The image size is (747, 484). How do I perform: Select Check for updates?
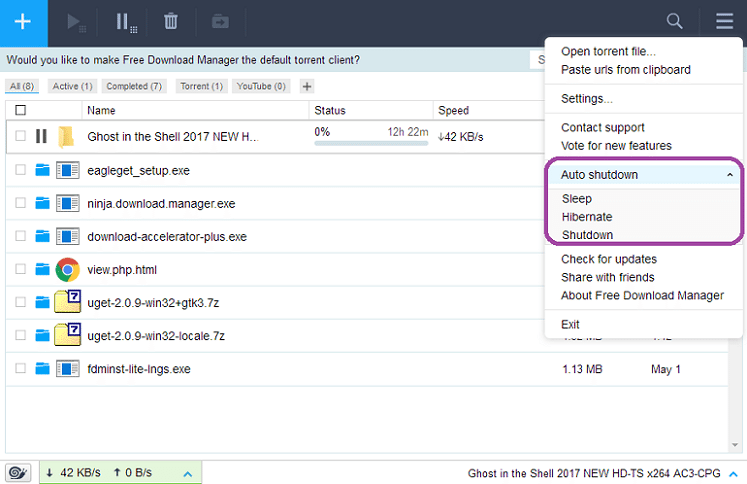click(x=609, y=259)
